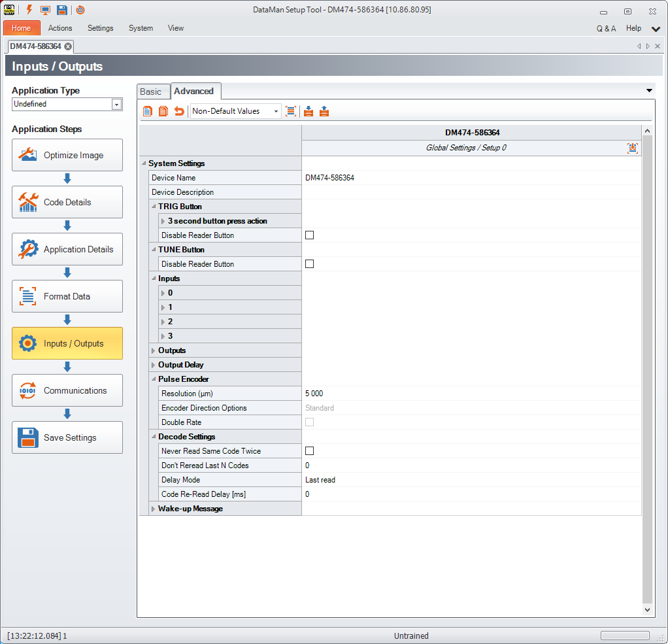
Task: Switch to the Basic tab
Action: pyautogui.click(x=150, y=92)
